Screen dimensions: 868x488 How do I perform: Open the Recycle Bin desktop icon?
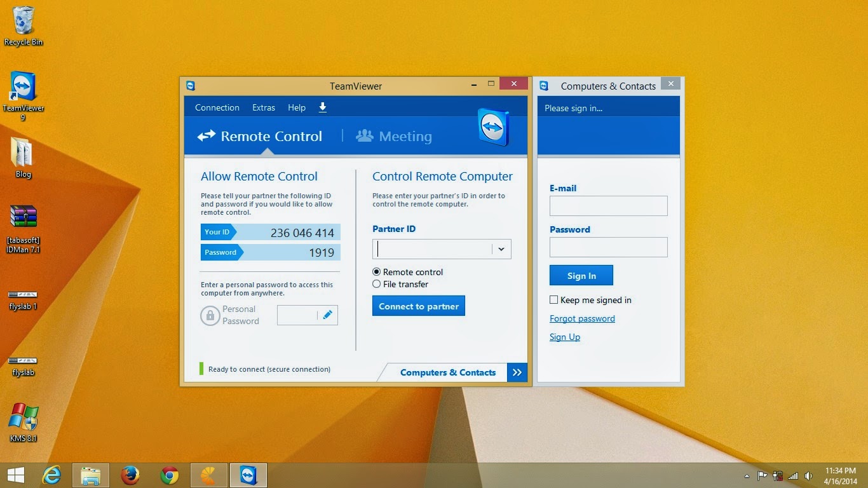pos(24,26)
